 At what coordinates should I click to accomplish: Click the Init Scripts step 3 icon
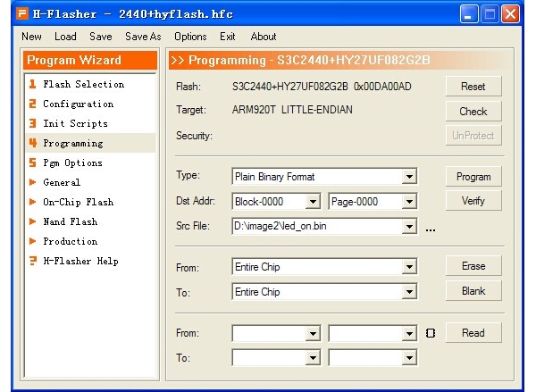(x=33, y=124)
